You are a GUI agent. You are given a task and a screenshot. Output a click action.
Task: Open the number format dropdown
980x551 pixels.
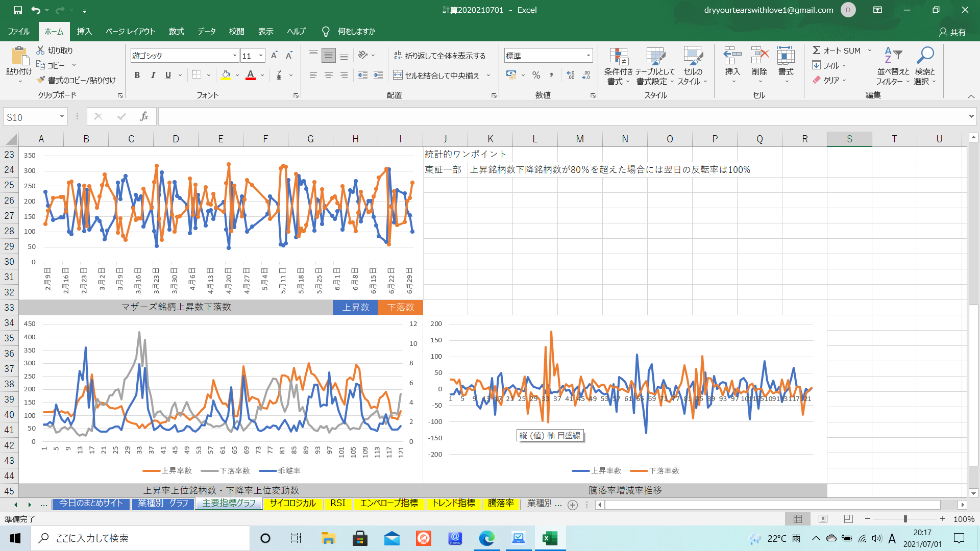pyautogui.click(x=588, y=56)
